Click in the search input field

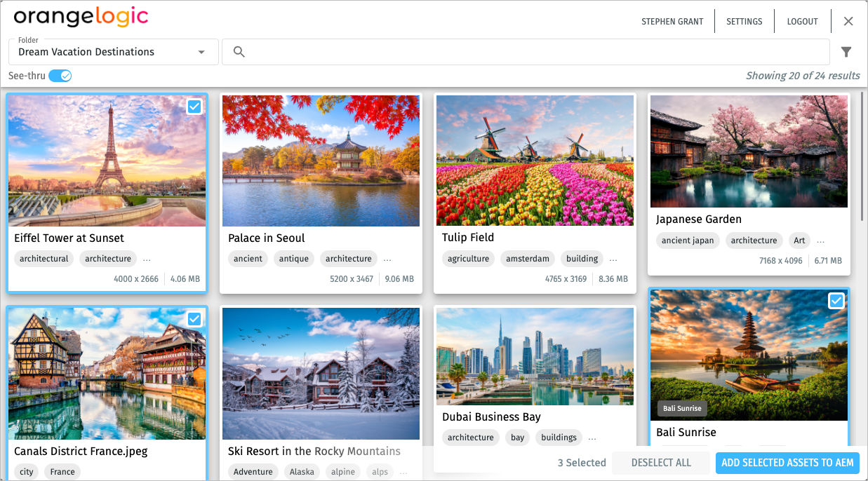[526, 52]
